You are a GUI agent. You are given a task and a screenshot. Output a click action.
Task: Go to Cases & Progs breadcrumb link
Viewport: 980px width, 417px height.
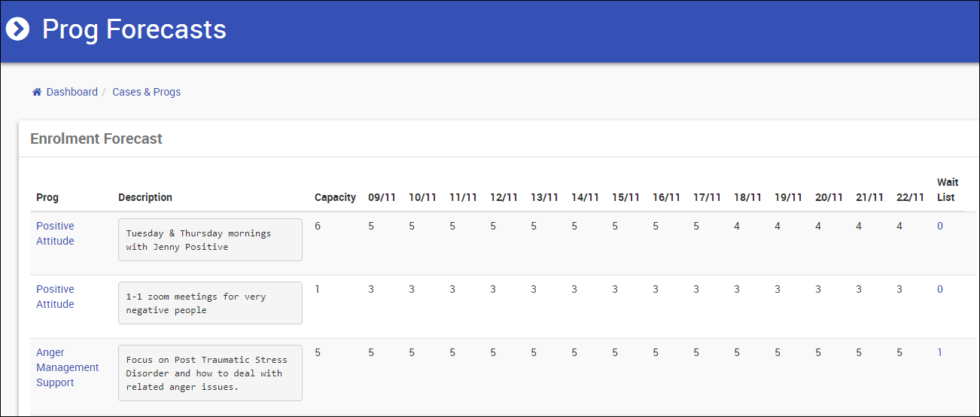(146, 92)
